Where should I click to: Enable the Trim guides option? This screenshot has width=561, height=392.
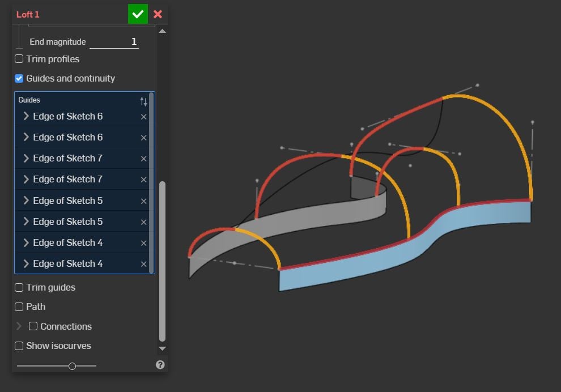click(x=19, y=288)
